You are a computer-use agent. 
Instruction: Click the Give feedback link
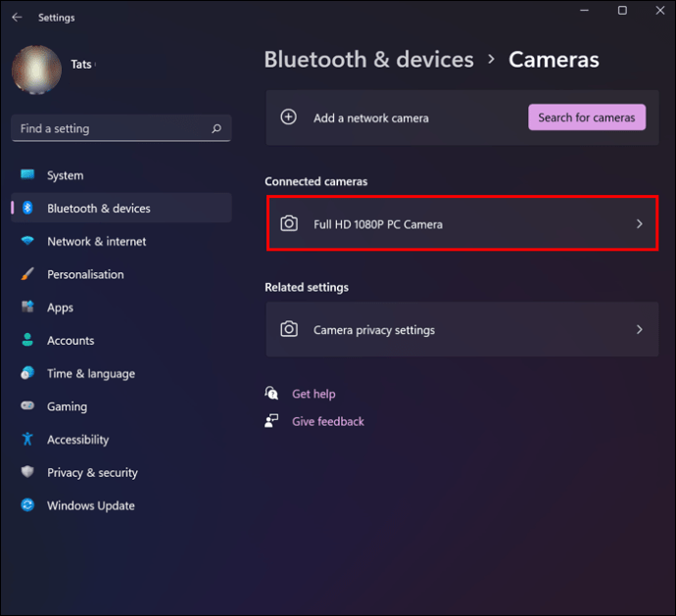[x=327, y=421]
